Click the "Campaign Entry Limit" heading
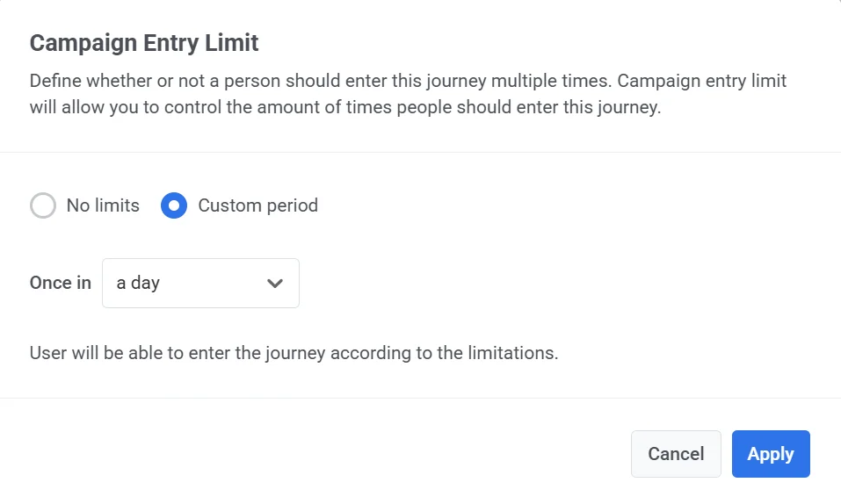 [x=144, y=42]
